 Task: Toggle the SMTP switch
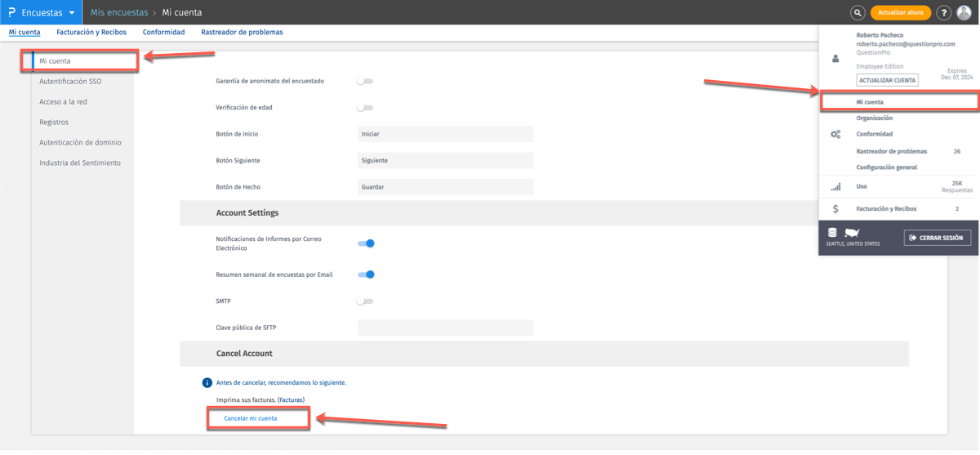pyautogui.click(x=366, y=301)
